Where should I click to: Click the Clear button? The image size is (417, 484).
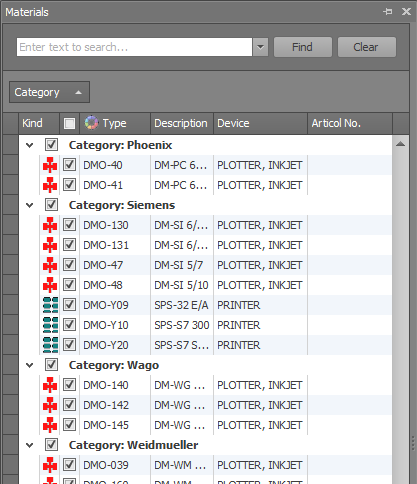tap(367, 47)
